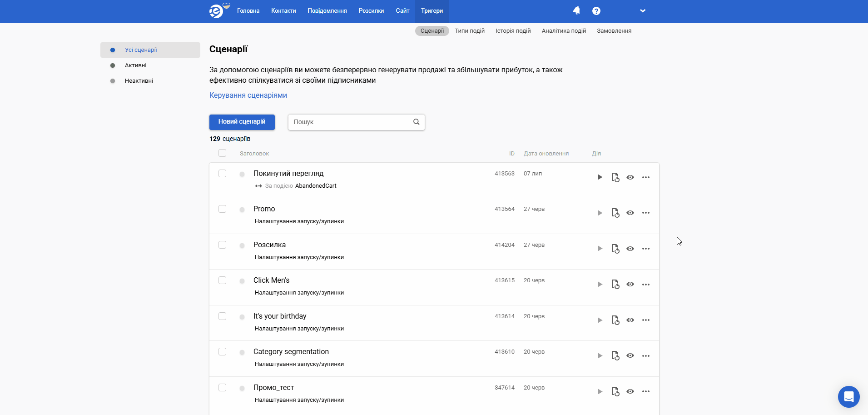Viewport: 868px width, 415px height.
Task: Check the Покинутий перегляд row checkbox
Action: 222,173
